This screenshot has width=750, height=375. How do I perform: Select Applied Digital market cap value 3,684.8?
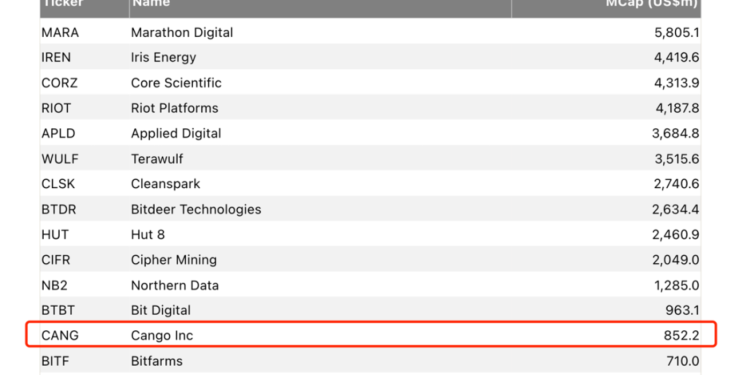click(675, 133)
